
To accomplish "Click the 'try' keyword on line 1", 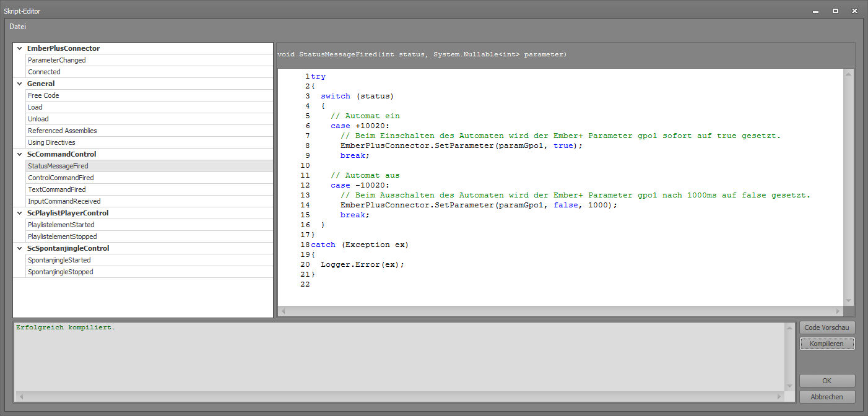I will coord(318,76).
